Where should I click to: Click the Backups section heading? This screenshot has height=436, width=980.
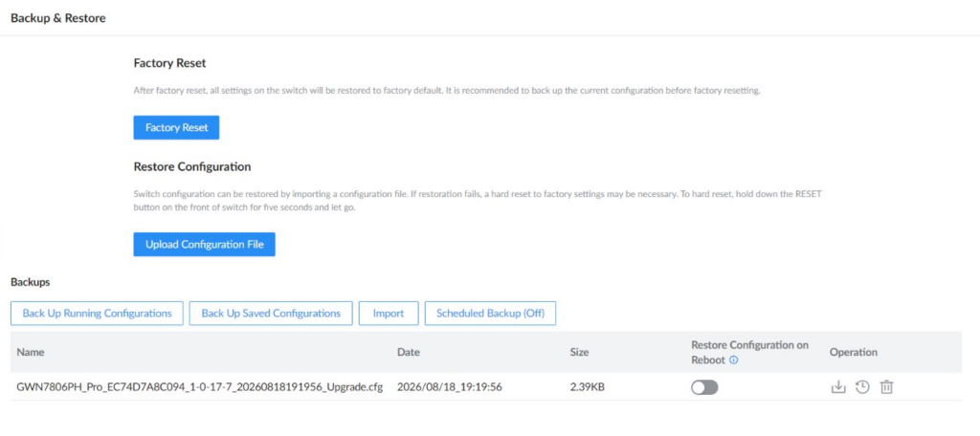point(31,282)
